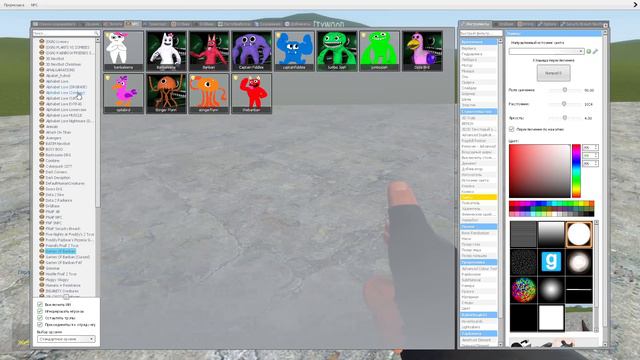Toggle the 'Оставлять трупы' checkbox
The width and height of the screenshot is (640, 360).
pos(40,318)
